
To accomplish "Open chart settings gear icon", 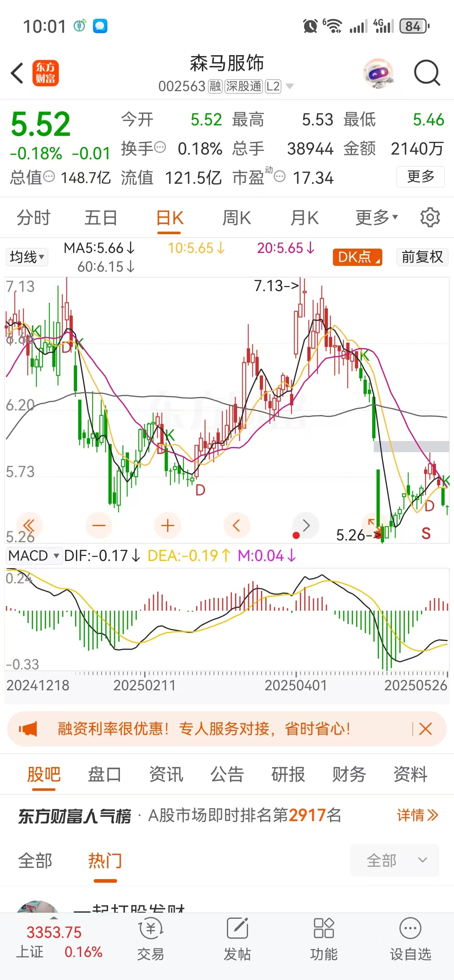I will [x=430, y=217].
